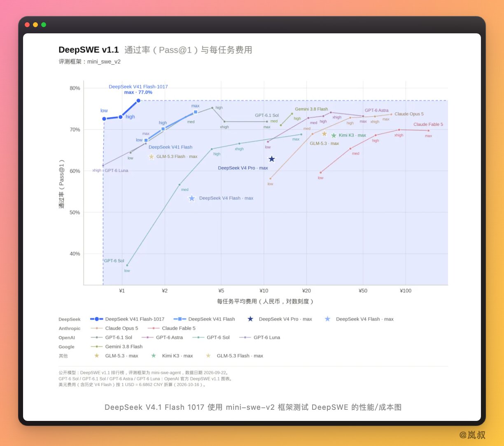
Task: Close the window with the red button
Action: [27, 25]
